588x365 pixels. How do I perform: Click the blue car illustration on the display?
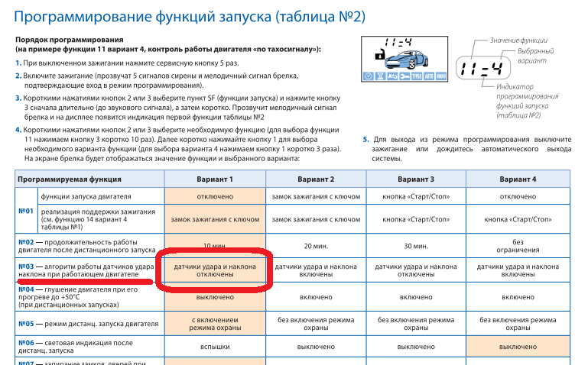coord(407,60)
